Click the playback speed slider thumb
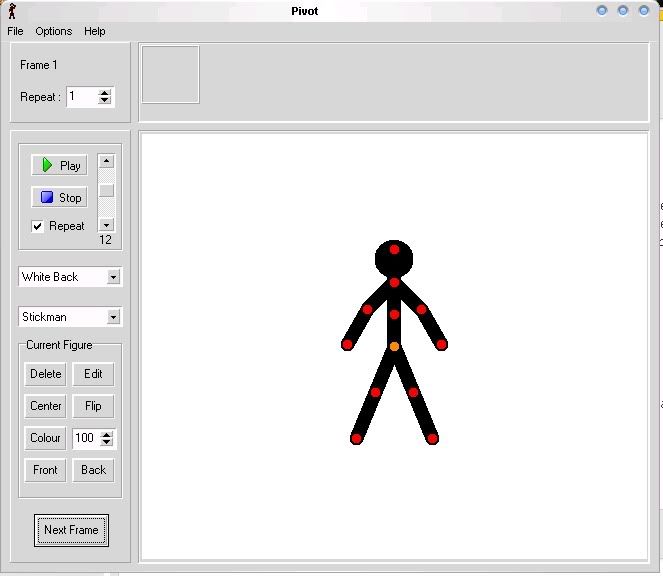 [x=106, y=190]
